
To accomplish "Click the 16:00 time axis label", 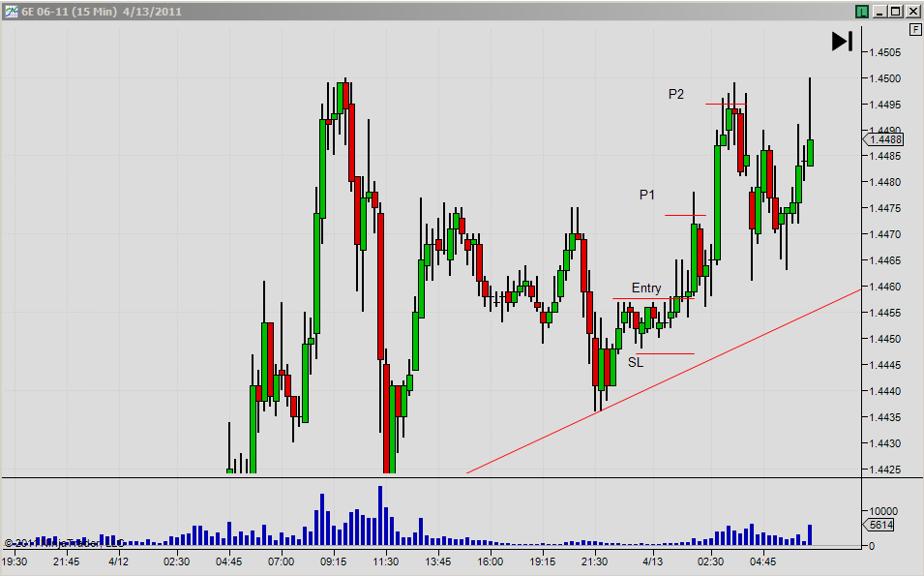I will tap(490, 561).
